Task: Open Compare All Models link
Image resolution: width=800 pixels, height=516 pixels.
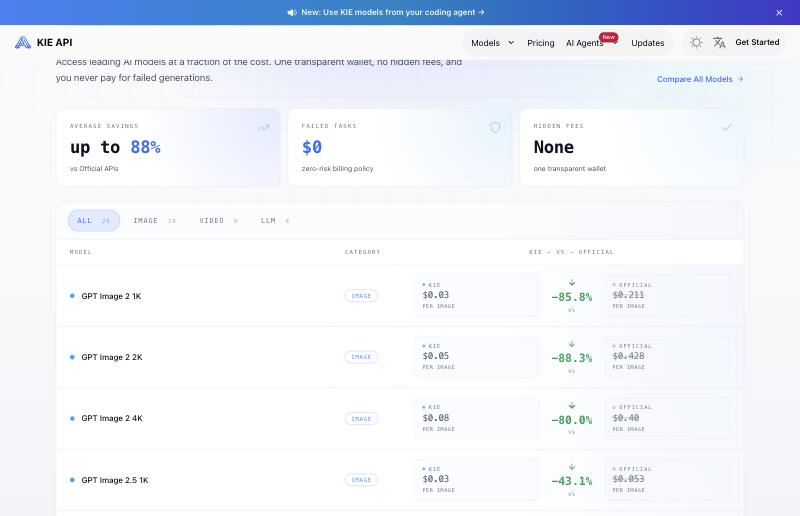Action: tap(699, 79)
